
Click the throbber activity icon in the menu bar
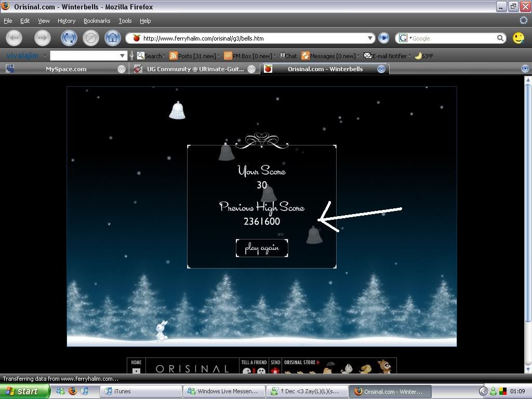tap(524, 20)
